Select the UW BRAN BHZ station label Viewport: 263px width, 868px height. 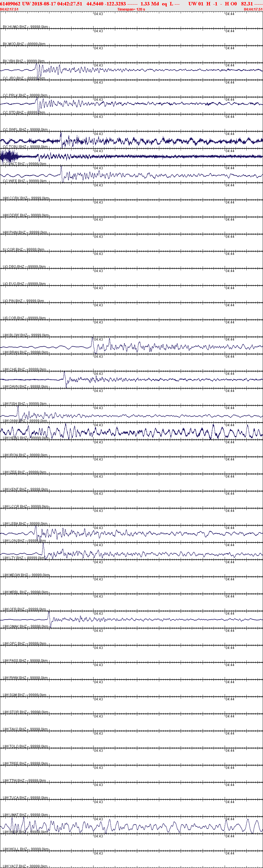click(x=26, y=352)
